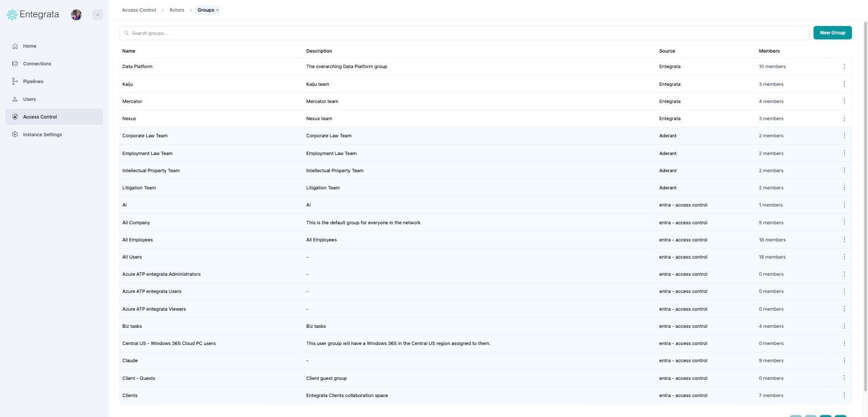Screen dimensions: 868x417
Task: Click the Entegrata snowflake logo
Action: point(12,15)
